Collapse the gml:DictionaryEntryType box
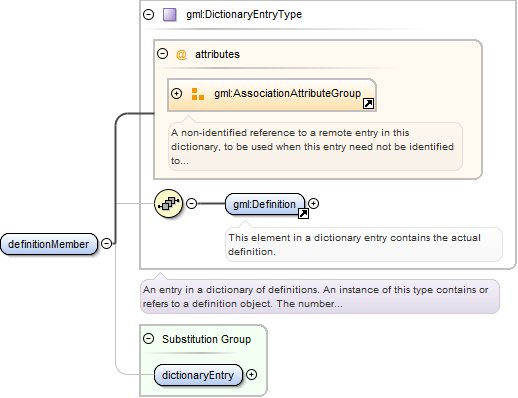Image resolution: width=518 pixels, height=398 pixels. [x=148, y=15]
